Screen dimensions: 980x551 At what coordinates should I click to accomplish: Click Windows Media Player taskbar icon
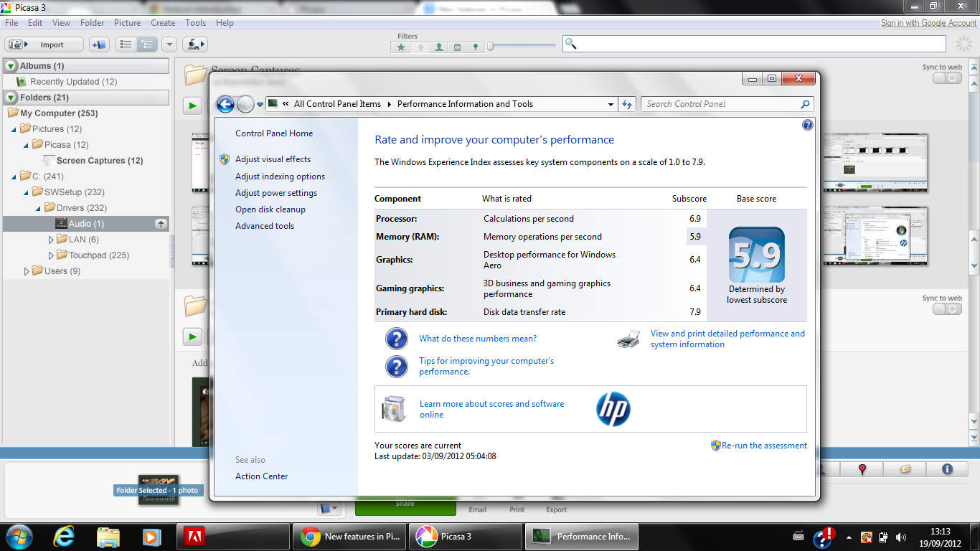tap(151, 537)
